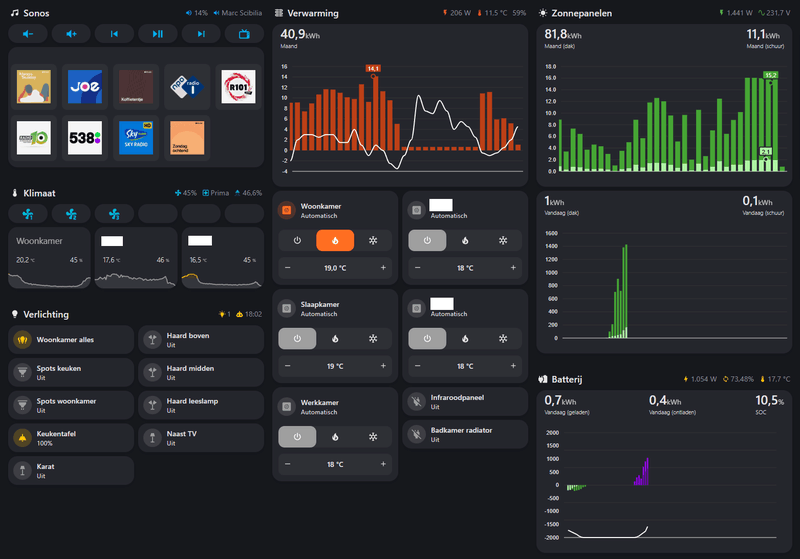Open the Woonkamer climate history card

[49, 258]
